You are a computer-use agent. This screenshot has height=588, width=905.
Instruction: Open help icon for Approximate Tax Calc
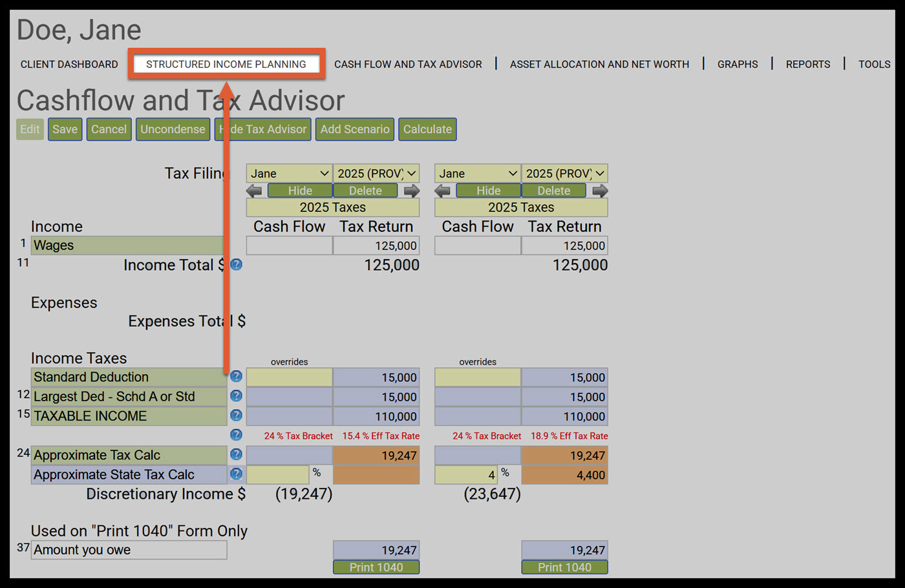pos(237,454)
